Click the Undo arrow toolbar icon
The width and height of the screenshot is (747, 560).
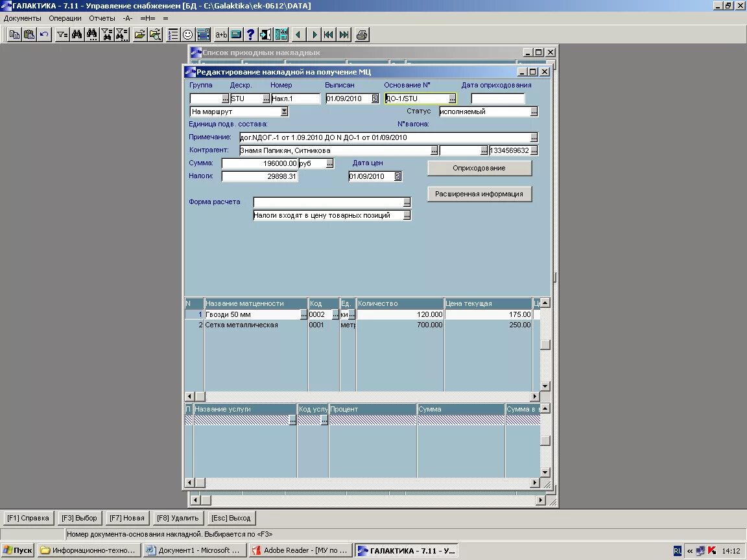pos(44,34)
